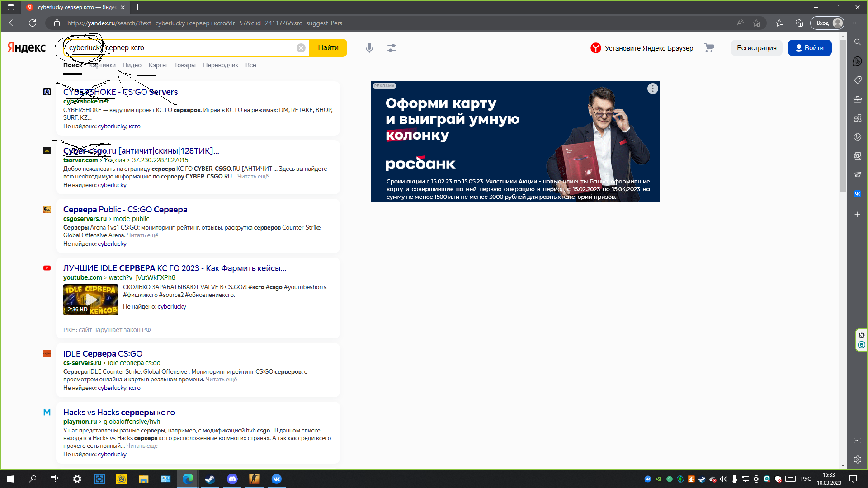The image size is (868, 488).
Task: Click the csgoservers.ru green URL
Action: (x=85, y=219)
